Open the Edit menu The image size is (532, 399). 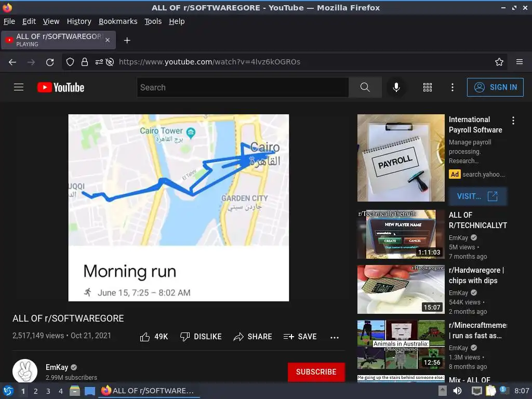29,21
